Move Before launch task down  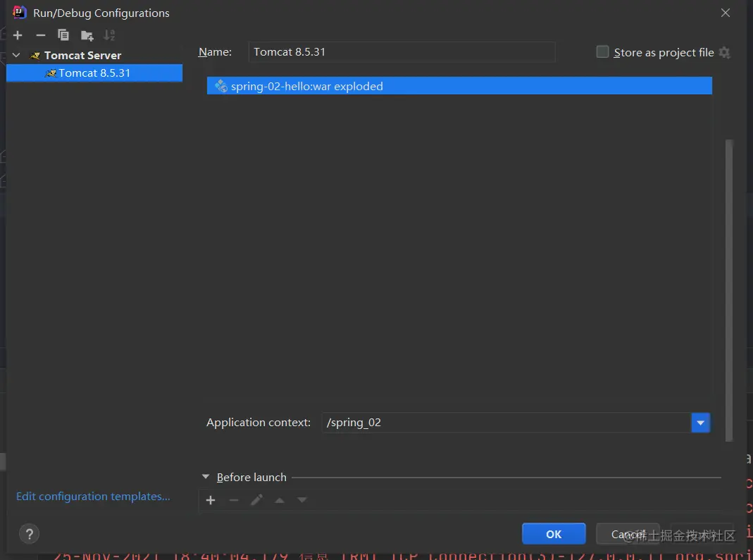pos(301,500)
